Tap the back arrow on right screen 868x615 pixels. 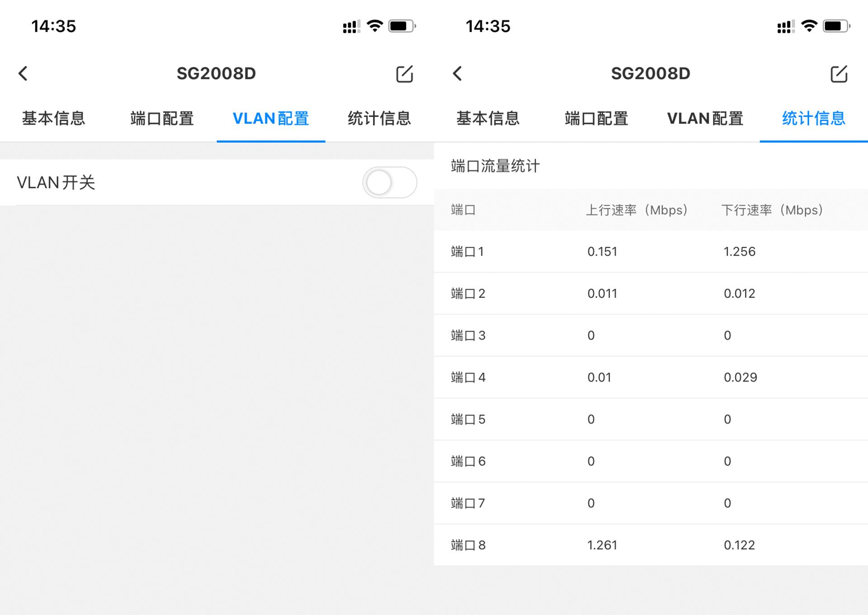click(x=458, y=73)
